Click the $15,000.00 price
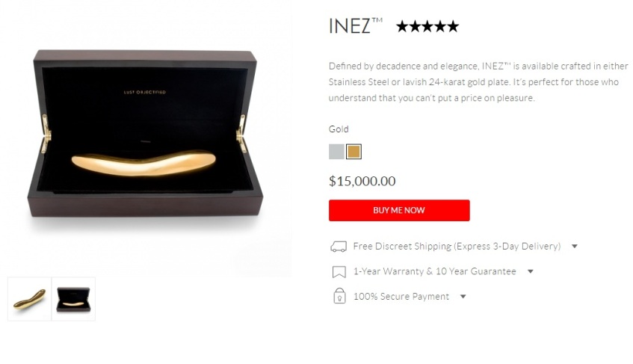 click(x=362, y=181)
